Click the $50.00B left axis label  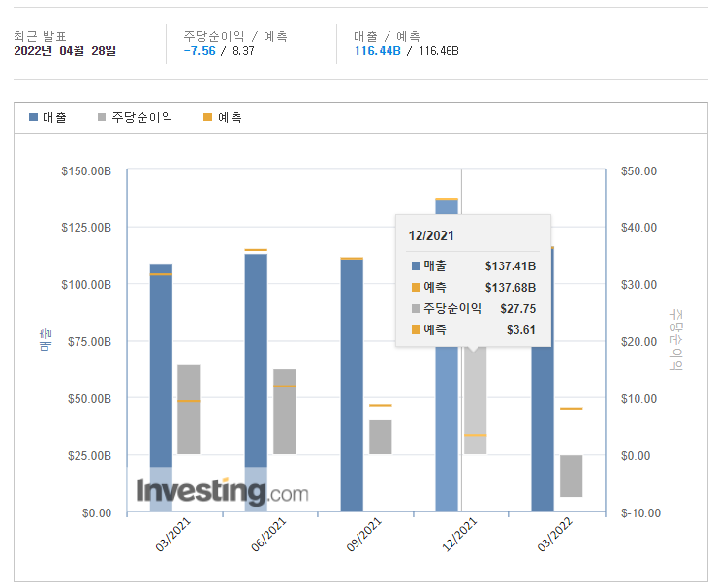point(89,398)
